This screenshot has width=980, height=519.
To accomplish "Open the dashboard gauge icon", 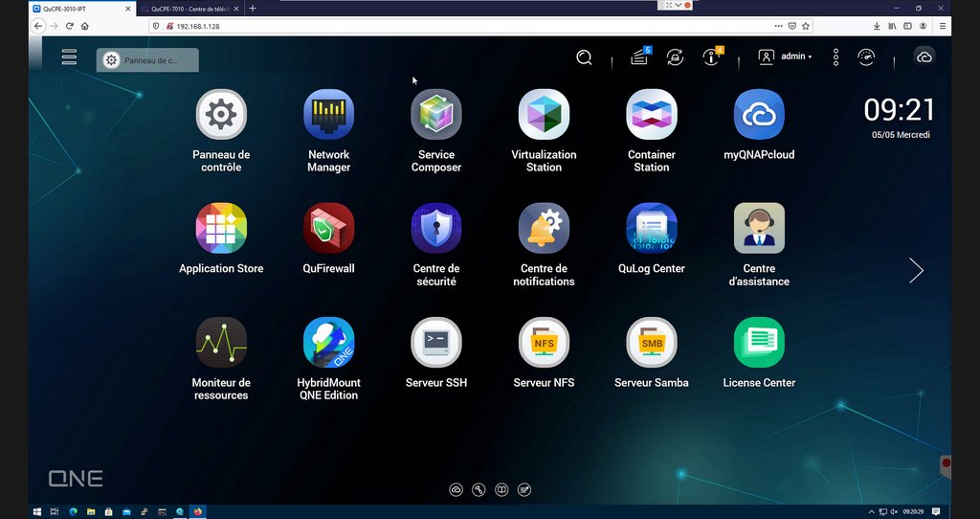I will pos(865,57).
